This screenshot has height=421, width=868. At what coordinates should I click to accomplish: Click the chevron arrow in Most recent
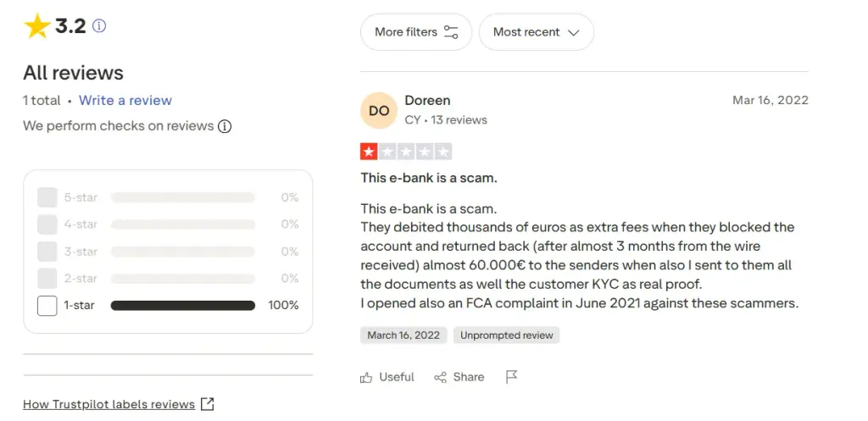click(574, 33)
